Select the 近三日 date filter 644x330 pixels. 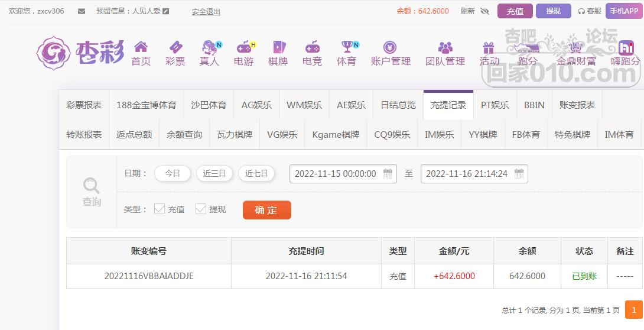click(214, 173)
